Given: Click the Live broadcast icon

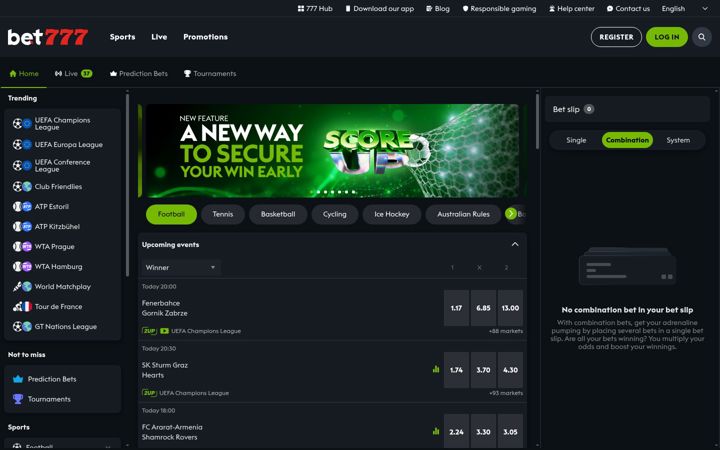Looking at the screenshot, I should (x=58, y=73).
